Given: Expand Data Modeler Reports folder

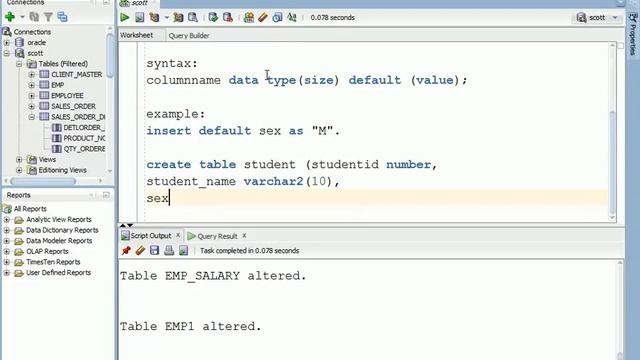Looking at the screenshot, I should pos(7,241).
